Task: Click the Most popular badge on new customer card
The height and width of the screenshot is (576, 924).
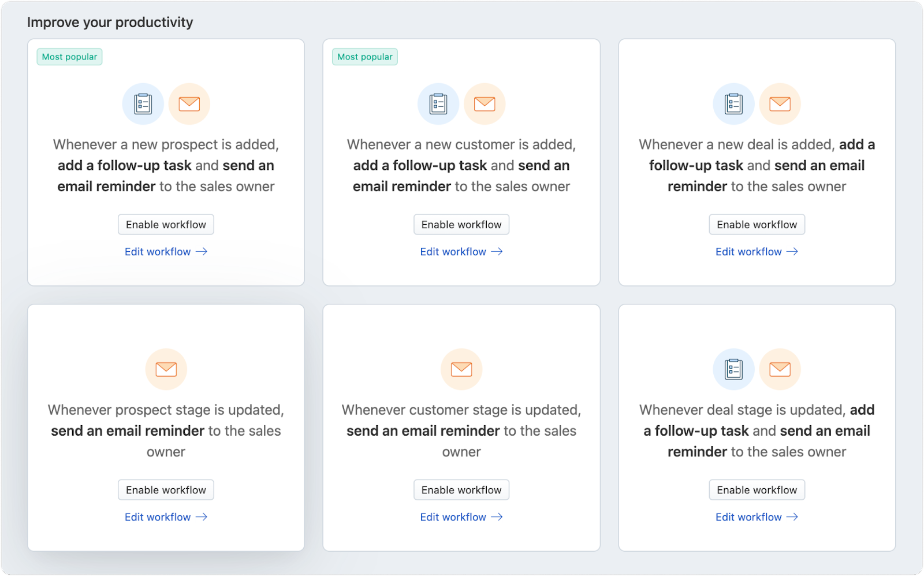Action: point(364,57)
